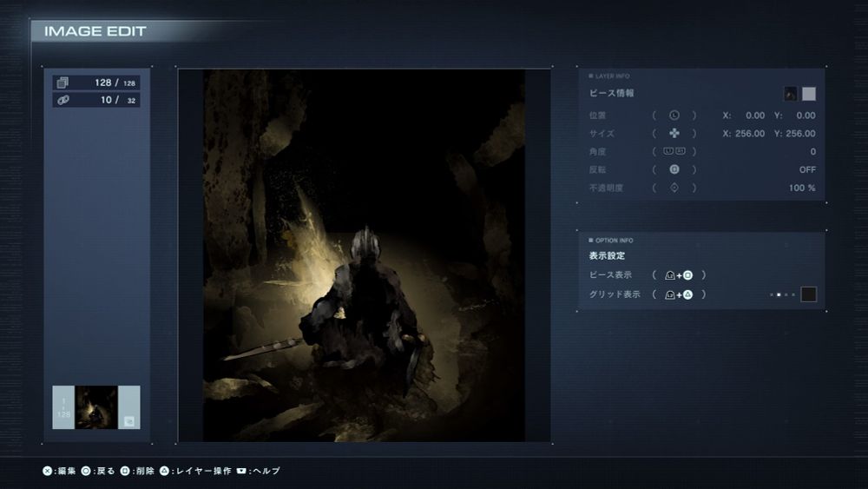The image size is (868, 489).
Task: Select the dark piece preview thumbnail in ピース情報
Action: (791, 94)
